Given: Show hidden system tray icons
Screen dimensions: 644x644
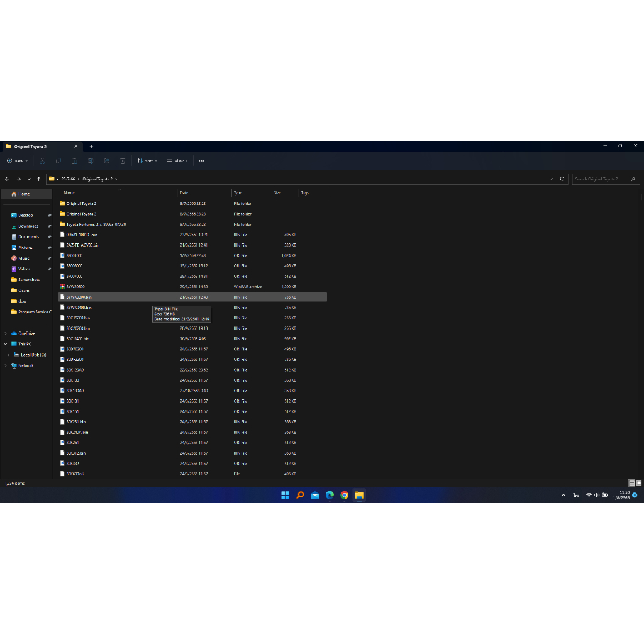Looking at the screenshot, I should click(x=563, y=496).
